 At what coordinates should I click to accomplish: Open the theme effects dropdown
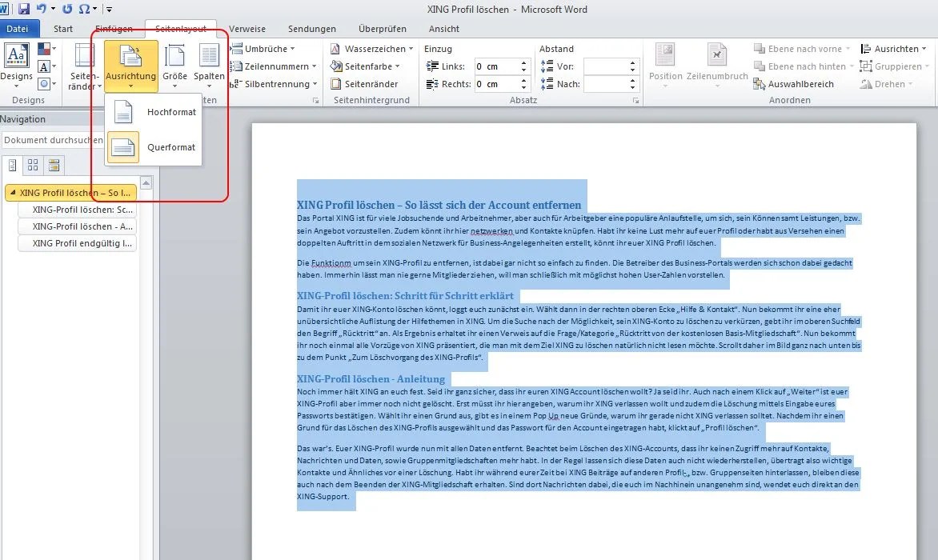[x=46, y=84]
